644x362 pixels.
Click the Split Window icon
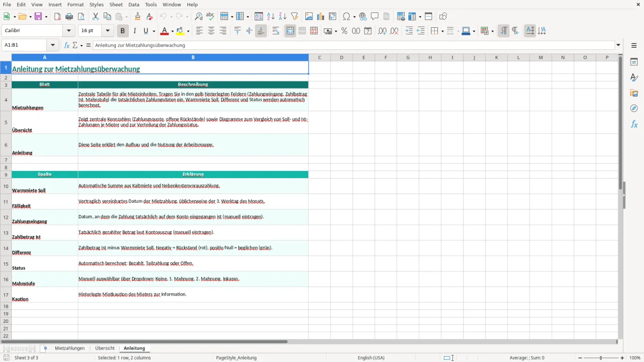[428, 17]
